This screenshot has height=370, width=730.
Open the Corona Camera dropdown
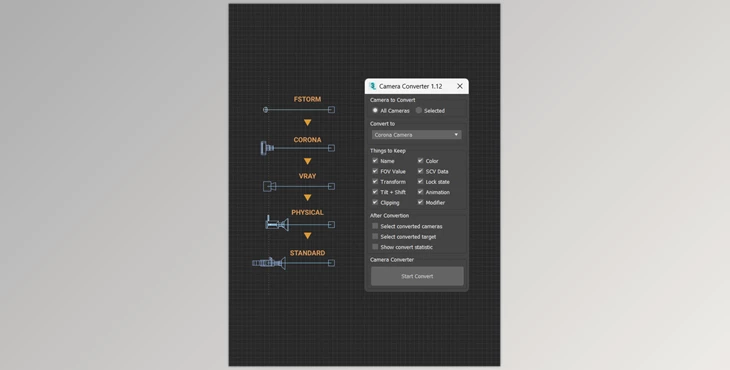click(417, 135)
